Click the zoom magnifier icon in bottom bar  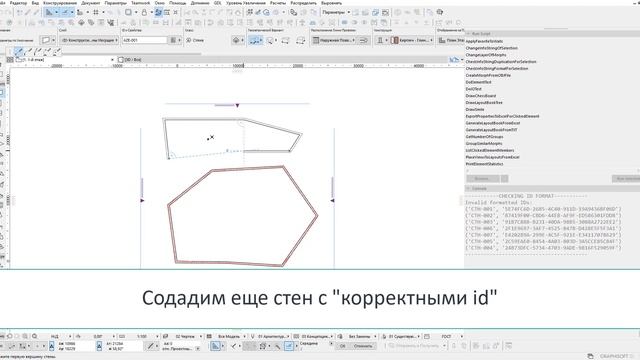(x=35, y=336)
